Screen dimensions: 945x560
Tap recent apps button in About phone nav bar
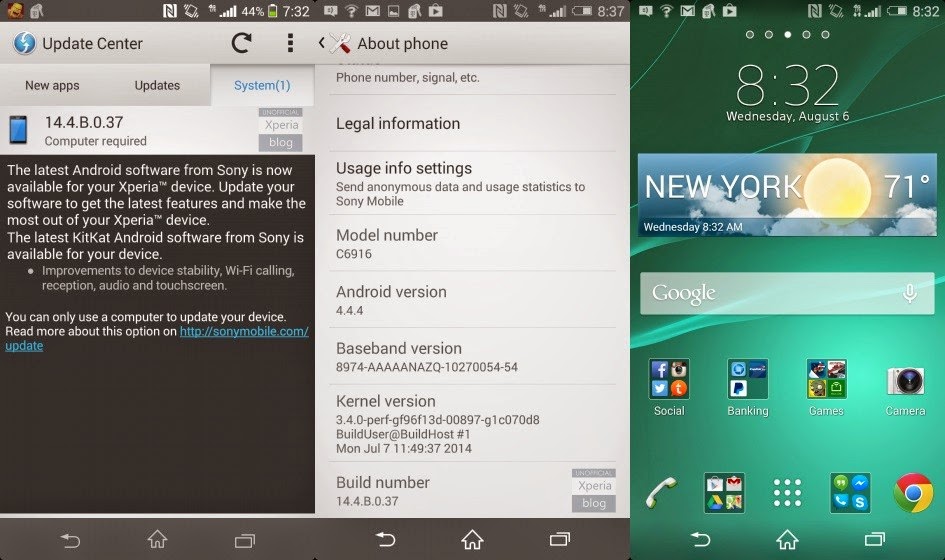pyautogui.click(x=560, y=539)
